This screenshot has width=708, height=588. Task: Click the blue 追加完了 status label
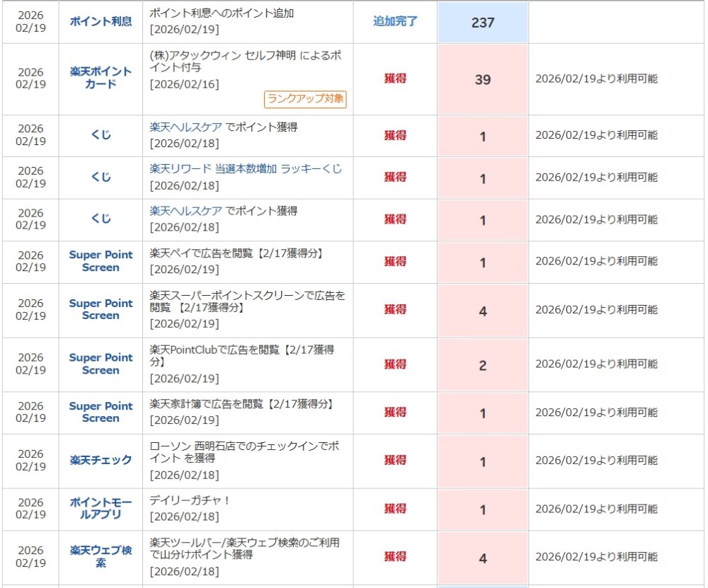pos(395,21)
